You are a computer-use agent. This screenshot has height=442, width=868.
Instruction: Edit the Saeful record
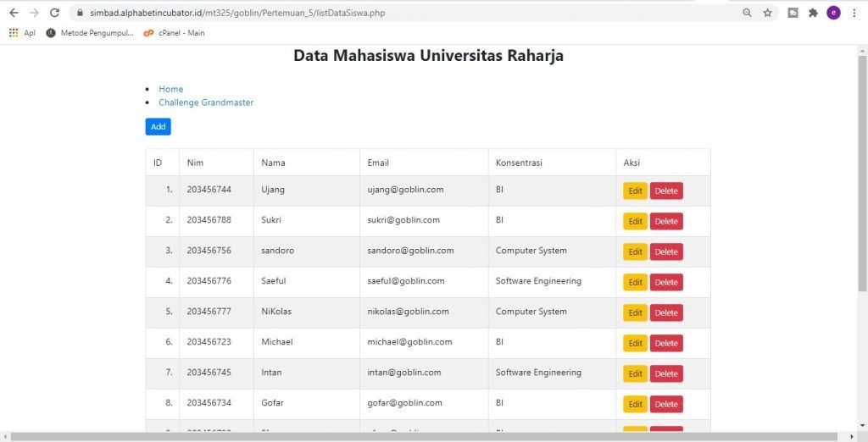pos(635,282)
